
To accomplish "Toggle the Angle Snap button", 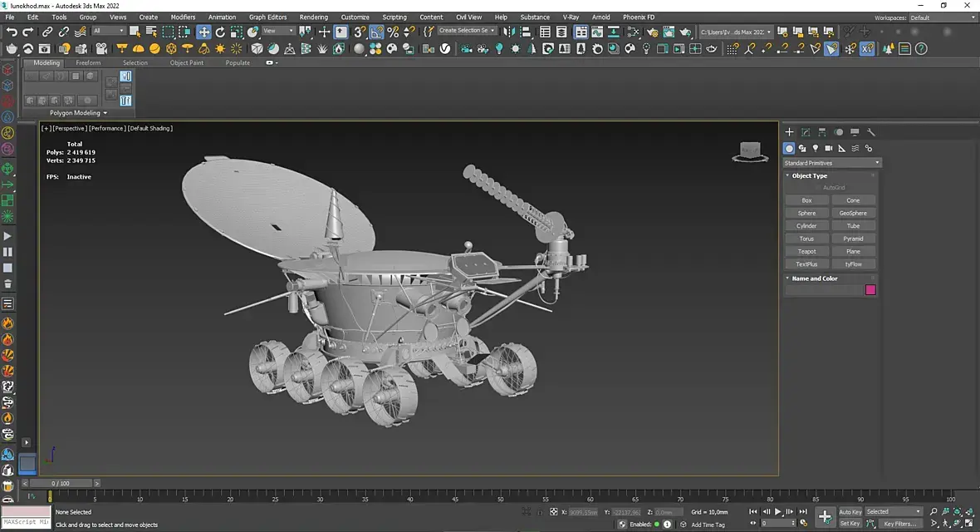I will click(x=377, y=32).
